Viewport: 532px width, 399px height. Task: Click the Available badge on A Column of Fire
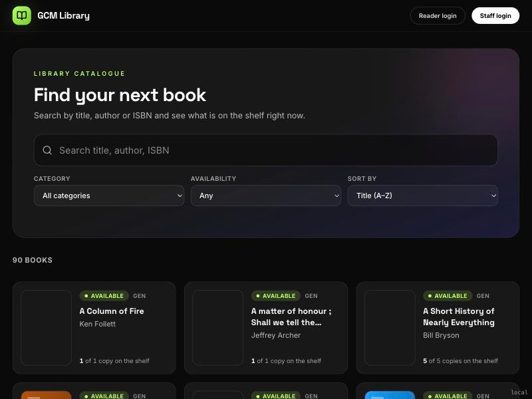click(104, 296)
